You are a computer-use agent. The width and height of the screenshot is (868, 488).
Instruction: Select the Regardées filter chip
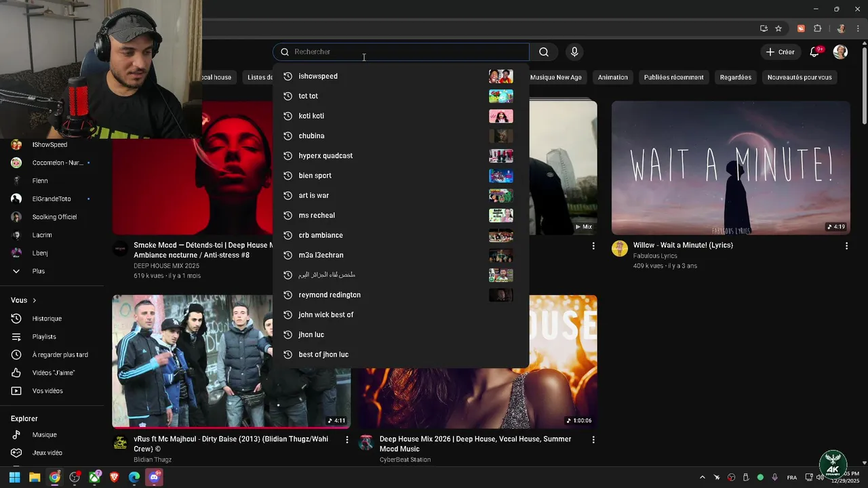736,77
